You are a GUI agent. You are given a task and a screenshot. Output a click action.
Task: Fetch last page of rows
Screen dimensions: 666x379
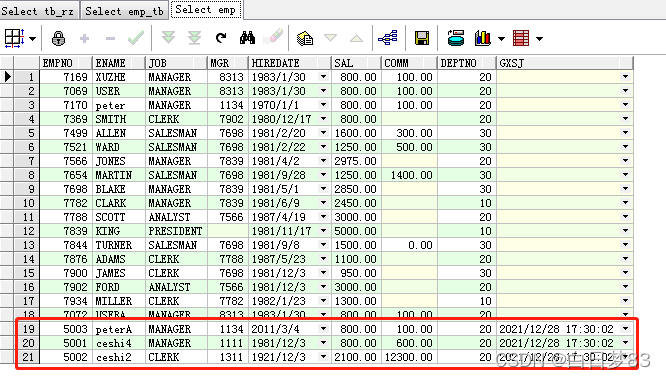(x=195, y=38)
